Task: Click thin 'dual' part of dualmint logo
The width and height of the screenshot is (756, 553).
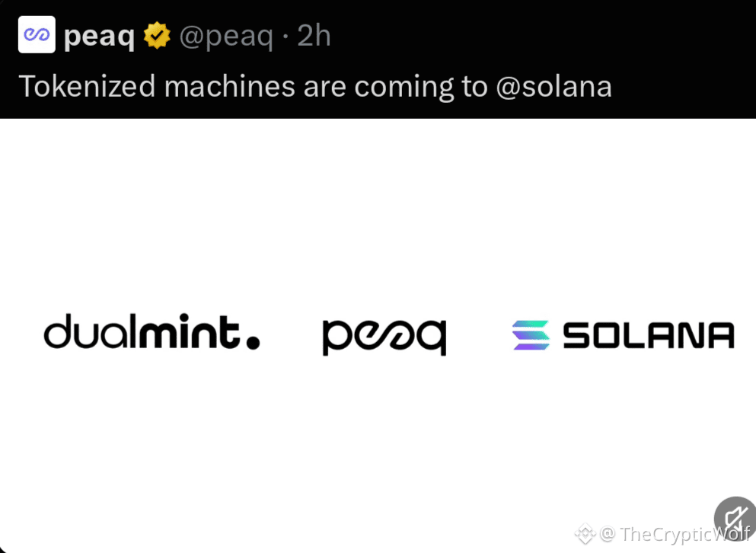Action: click(91, 331)
